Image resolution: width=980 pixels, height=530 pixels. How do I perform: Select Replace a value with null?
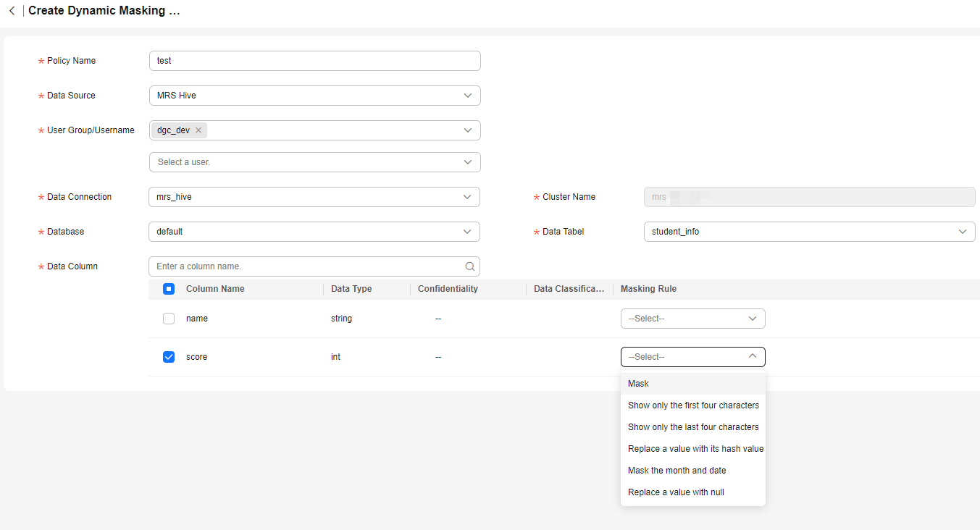click(676, 492)
